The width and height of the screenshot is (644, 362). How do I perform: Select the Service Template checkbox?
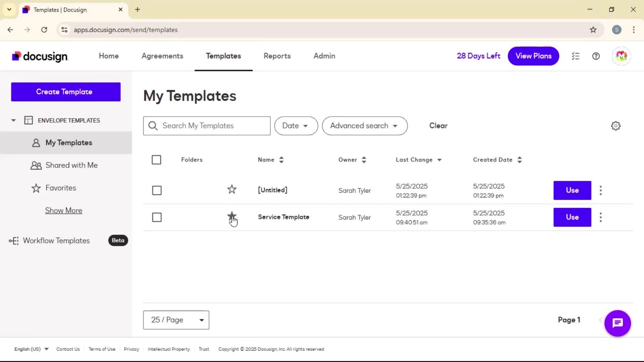click(157, 218)
